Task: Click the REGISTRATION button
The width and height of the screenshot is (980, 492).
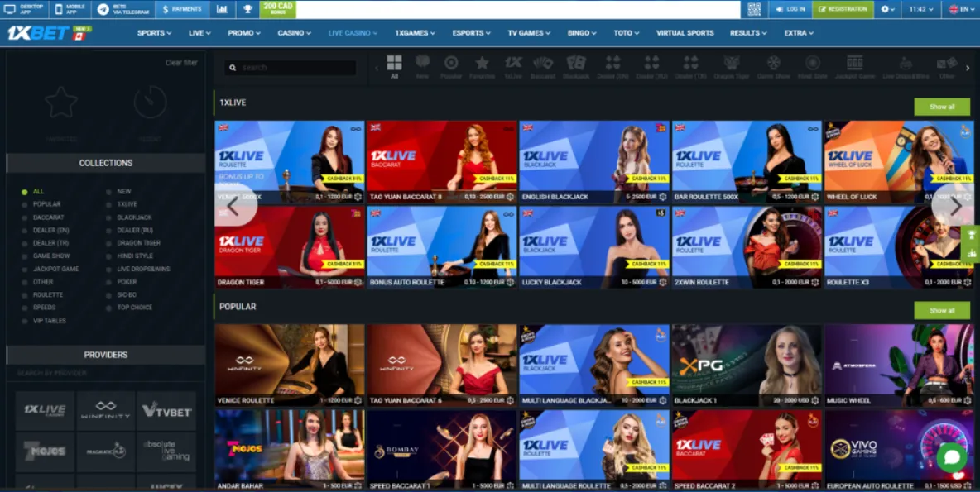Action: click(x=843, y=9)
